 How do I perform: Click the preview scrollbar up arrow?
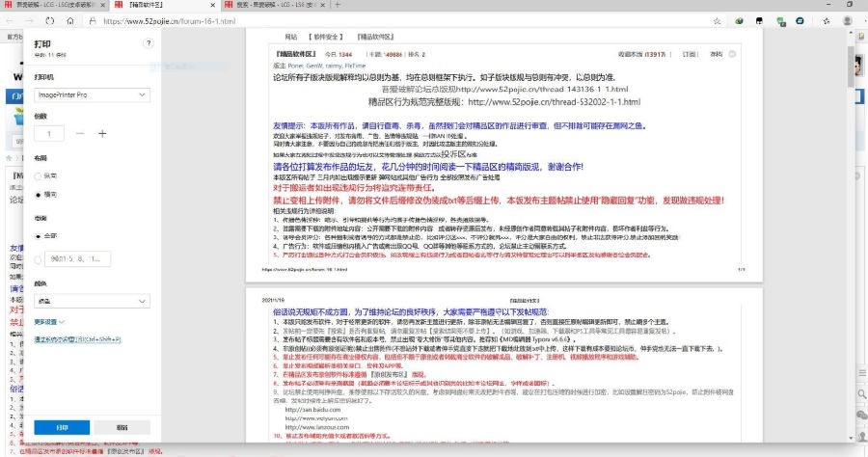click(852, 35)
